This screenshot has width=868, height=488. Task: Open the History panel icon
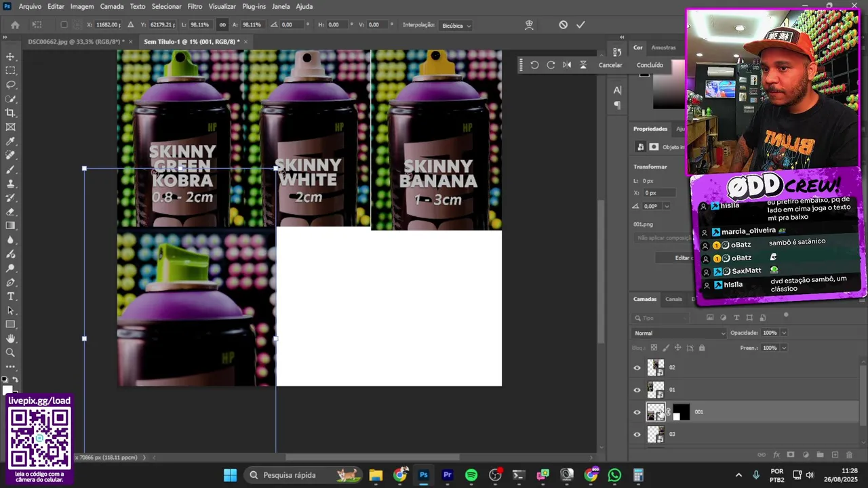[617, 52]
